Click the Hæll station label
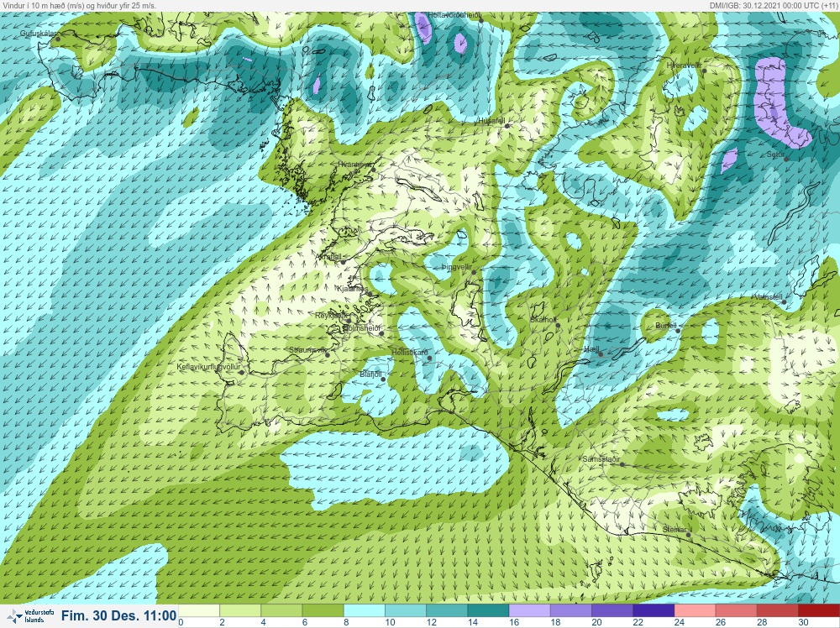This screenshot has height=628, width=840. 591,349
